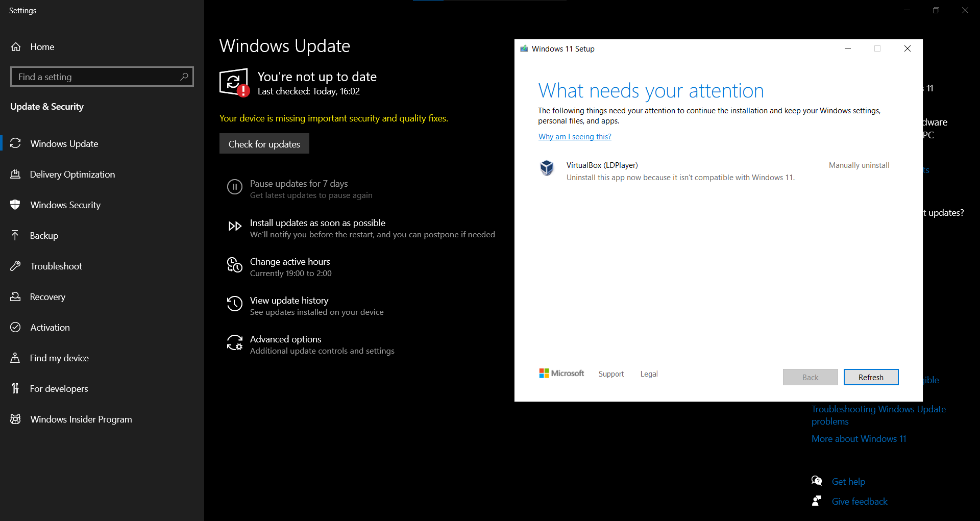980x521 pixels.
Task: Open For developers settings
Action: 102,388
